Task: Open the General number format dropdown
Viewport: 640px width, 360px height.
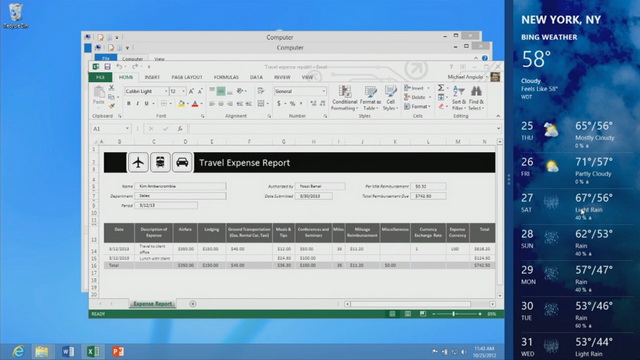Action: (324, 91)
